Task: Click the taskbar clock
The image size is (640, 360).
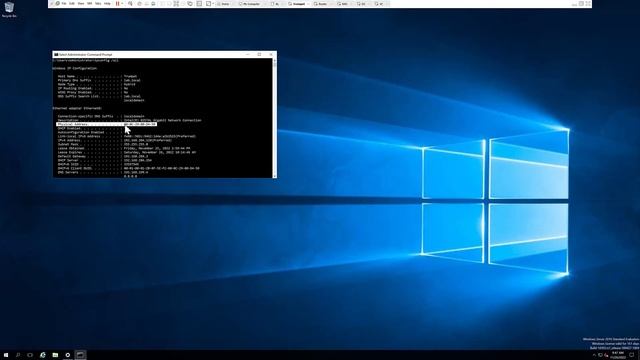Action: (x=617, y=355)
